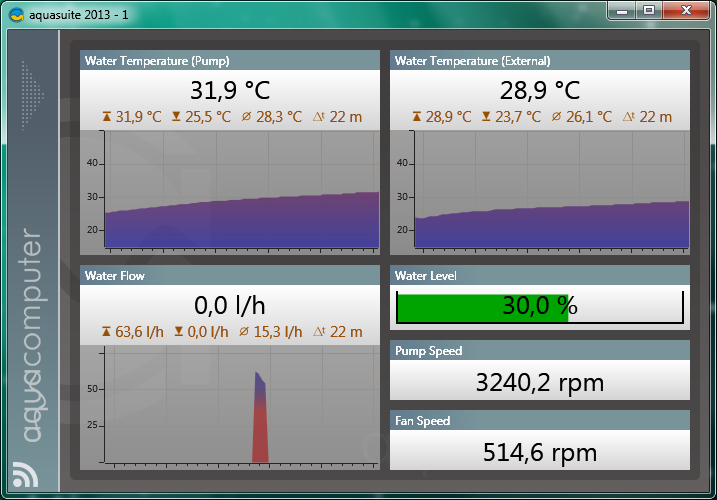Click water flow min icon

click(179, 332)
